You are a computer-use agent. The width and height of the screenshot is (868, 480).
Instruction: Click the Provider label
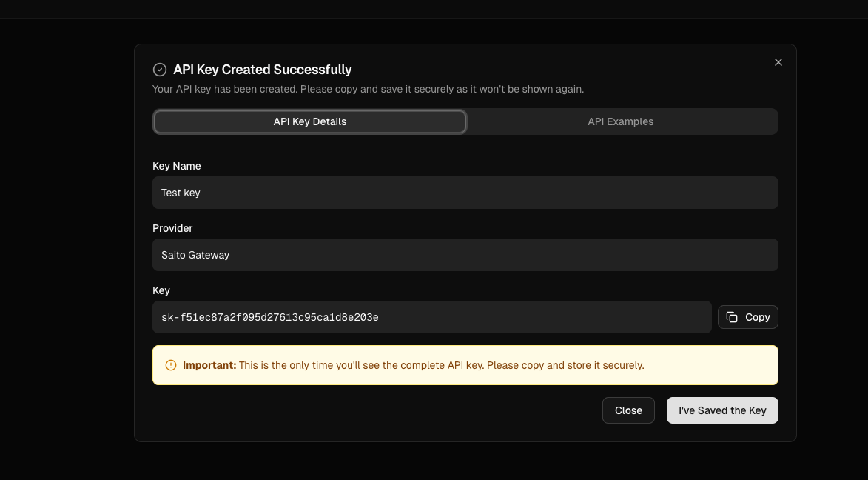172,228
